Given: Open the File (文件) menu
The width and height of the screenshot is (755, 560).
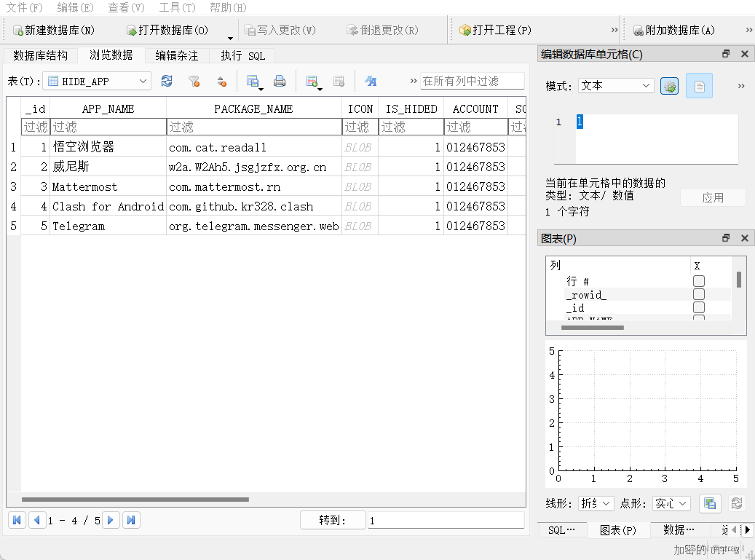Looking at the screenshot, I should 24,7.
